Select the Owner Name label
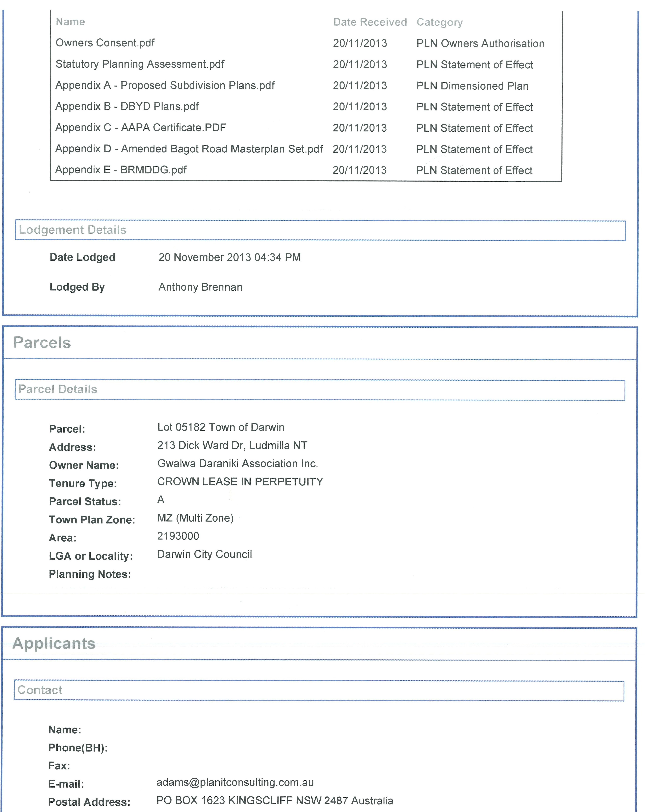Viewport: 645px width, 812px height. coord(84,466)
